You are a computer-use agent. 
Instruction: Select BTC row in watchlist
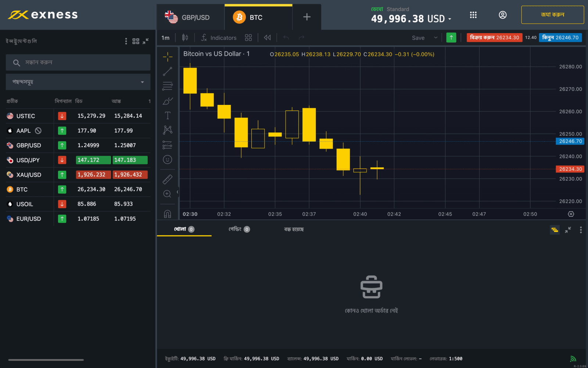[78, 190]
